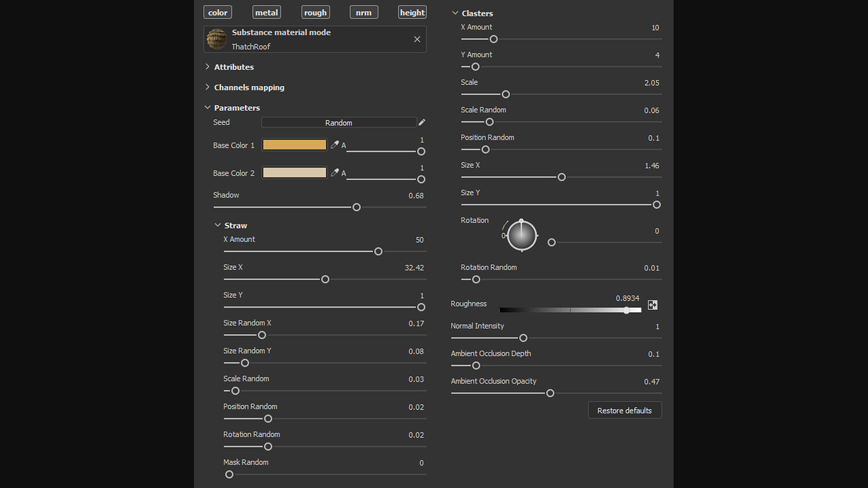The image size is (868, 488).
Task: Click the pencil icon next to Seed
Action: (422, 123)
